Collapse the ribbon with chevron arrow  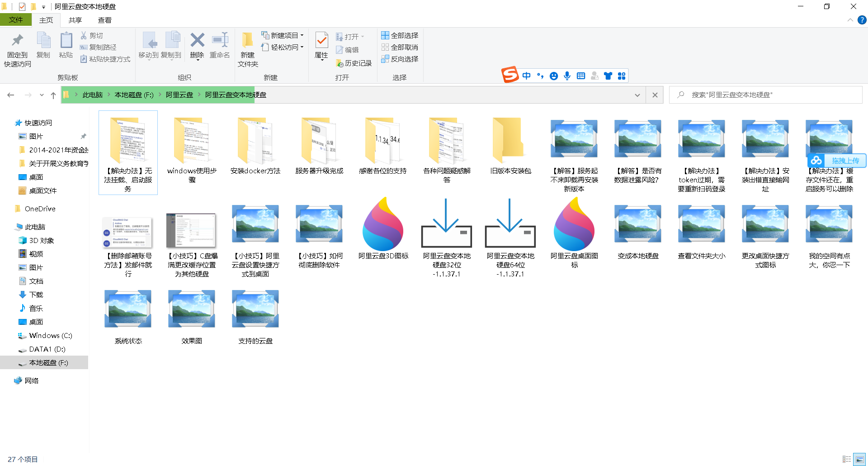(x=850, y=20)
